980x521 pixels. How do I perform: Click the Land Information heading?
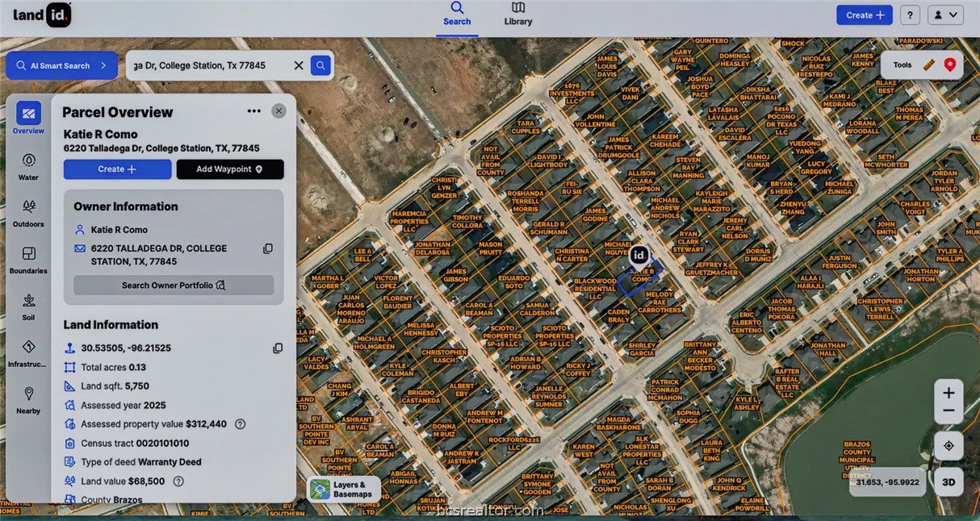click(x=111, y=325)
